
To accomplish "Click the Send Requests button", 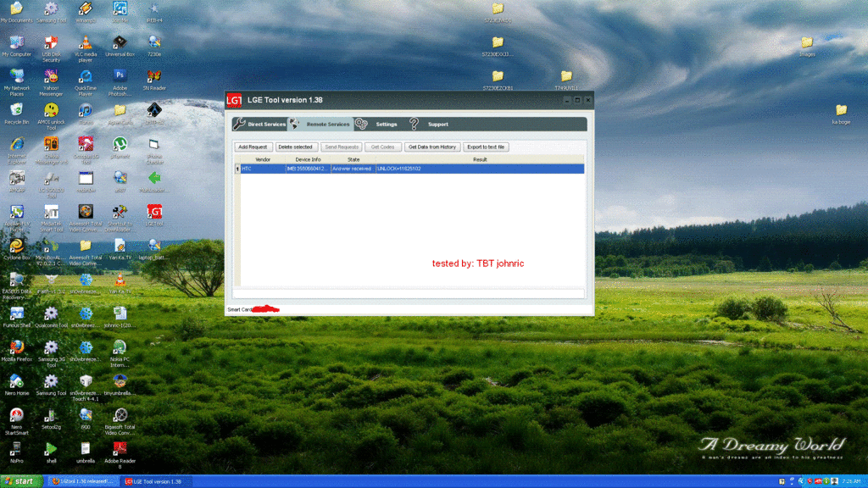I will click(342, 147).
